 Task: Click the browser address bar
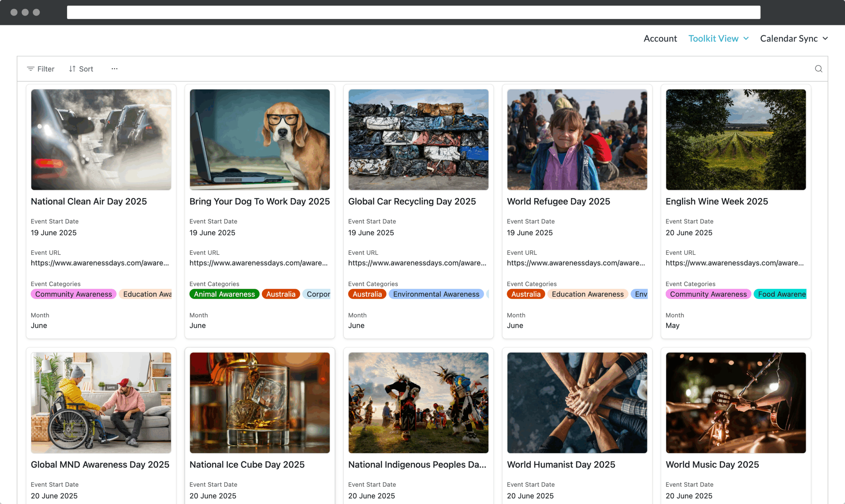[x=413, y=12]
